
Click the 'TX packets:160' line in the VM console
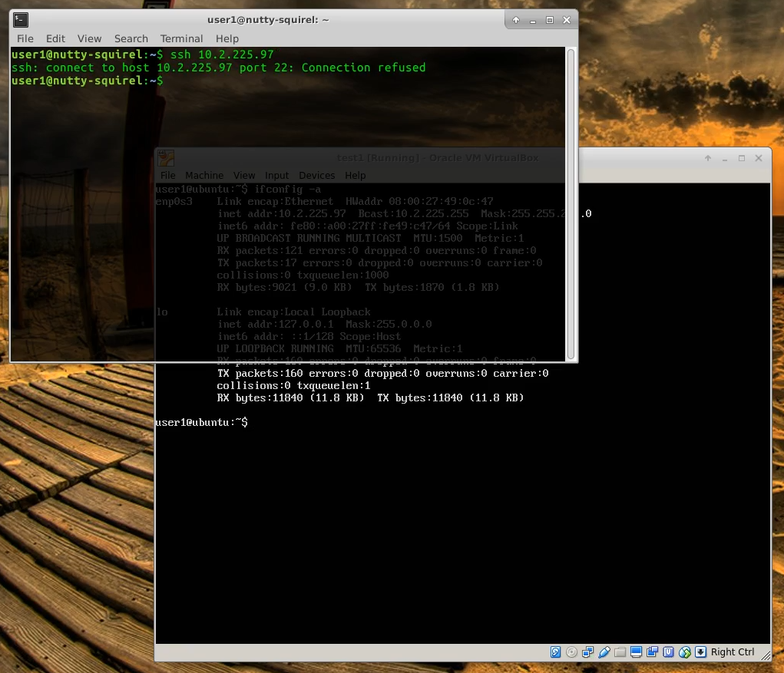382,373
